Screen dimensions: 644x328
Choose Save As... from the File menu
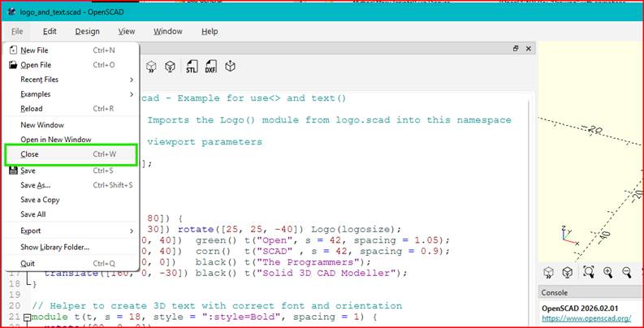click(71, 185)
